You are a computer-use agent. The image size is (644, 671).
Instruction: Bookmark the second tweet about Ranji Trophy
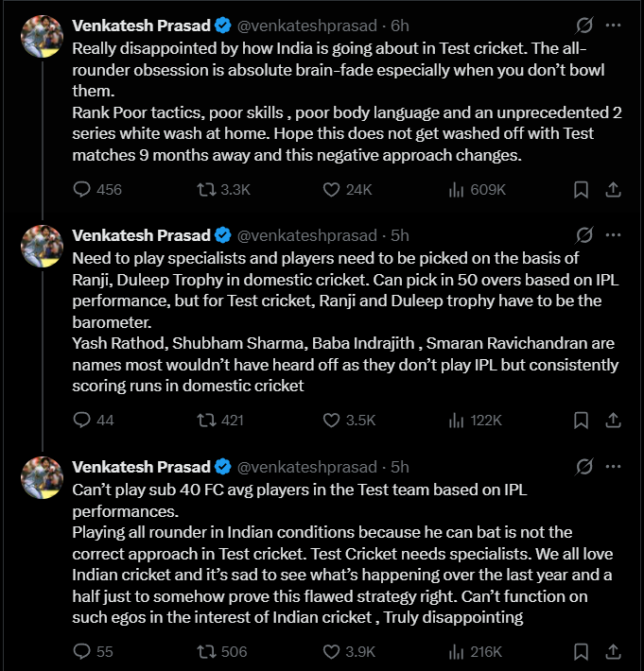point(581,421)
